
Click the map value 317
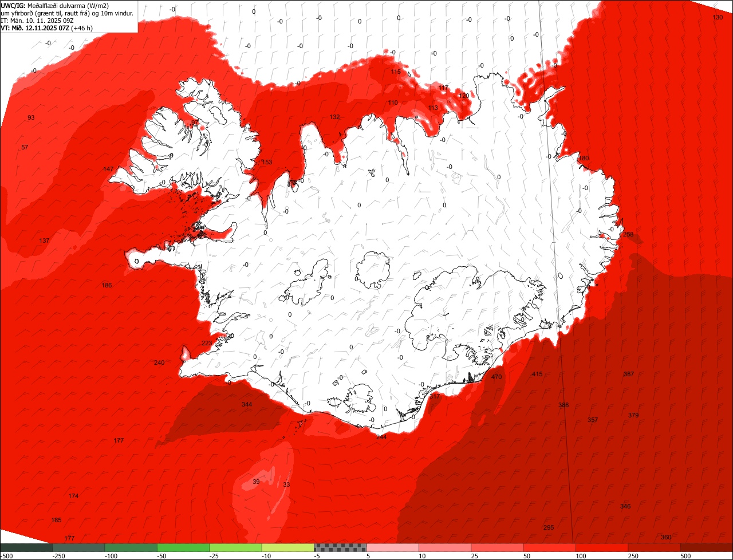[435, 397]
